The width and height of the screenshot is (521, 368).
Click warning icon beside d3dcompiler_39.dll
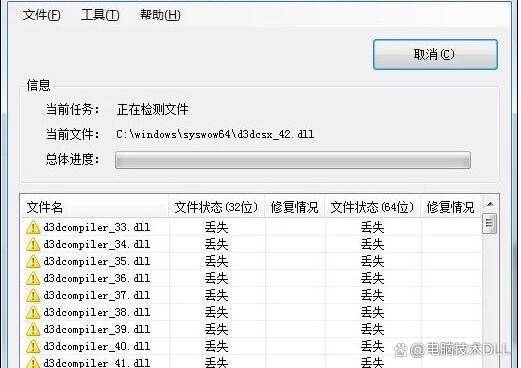(x=33, y=329)
